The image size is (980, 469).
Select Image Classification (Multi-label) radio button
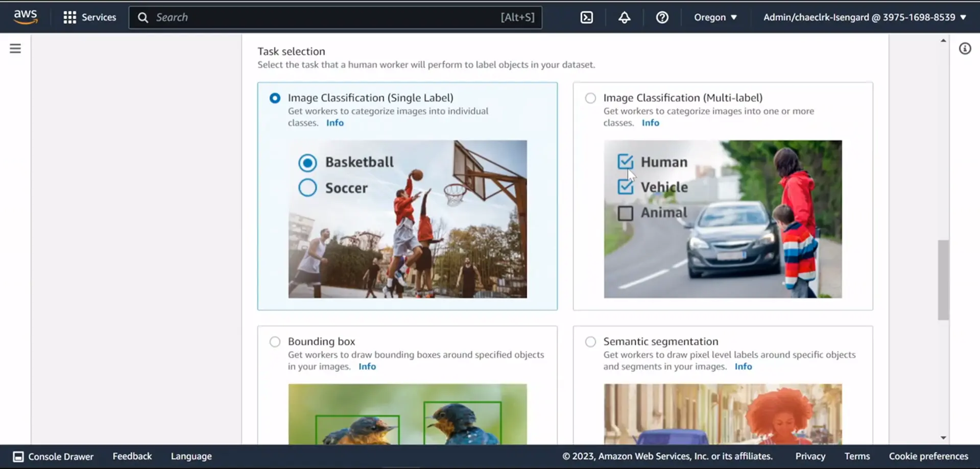pyautogui.click(x=590, y=98)
